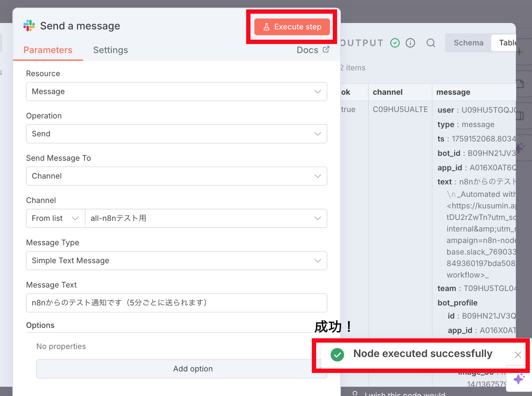
Task: Click the Docs external link icon
Action: pyautogui.click(x=326, y=49)
